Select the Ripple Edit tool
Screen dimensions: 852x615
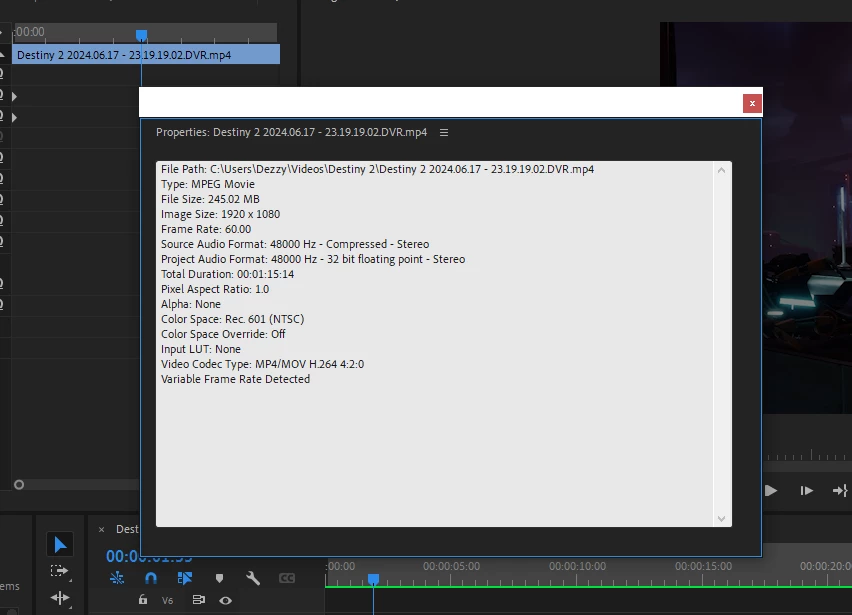(x=60, y=598)
